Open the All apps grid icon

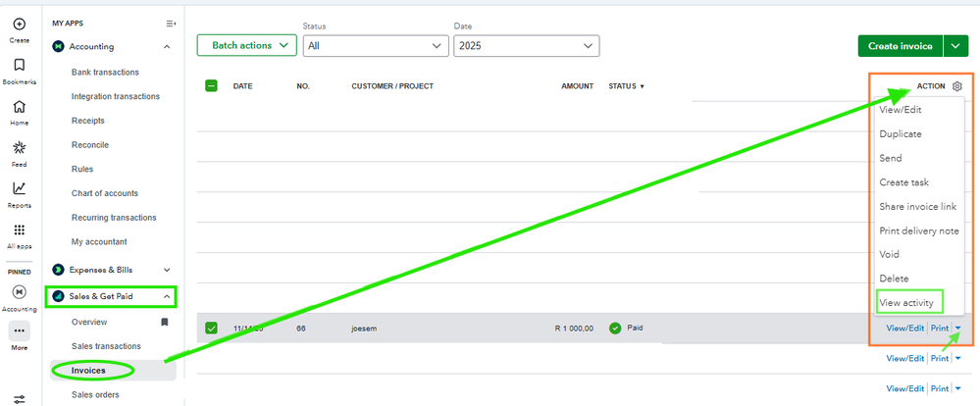[20, 229]
